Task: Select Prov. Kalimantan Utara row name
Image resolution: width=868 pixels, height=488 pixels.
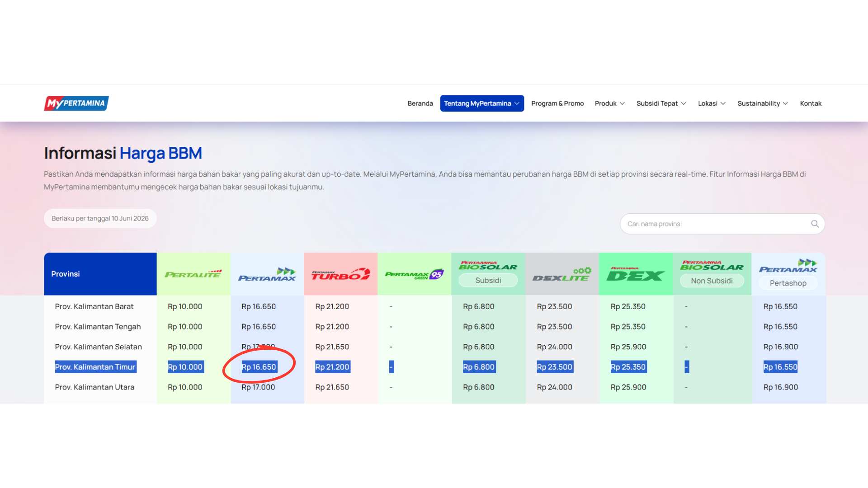Action: [94, 387]
